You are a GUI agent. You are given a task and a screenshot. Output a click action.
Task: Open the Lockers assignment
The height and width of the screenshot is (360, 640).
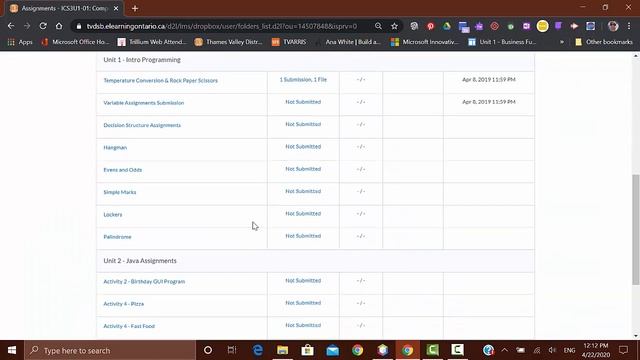(113, 215)
